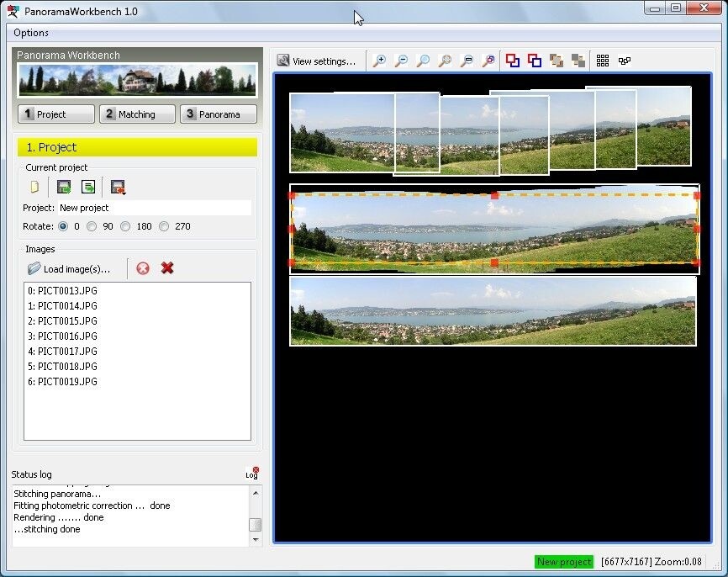Select Rotate 270 radio button
Viewport: 728px width, 577px height.
[164, 226]
